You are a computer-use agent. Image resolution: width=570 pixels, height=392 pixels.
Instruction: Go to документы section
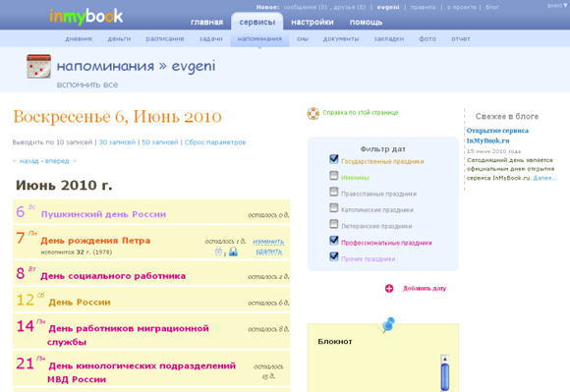click(341, 39)
